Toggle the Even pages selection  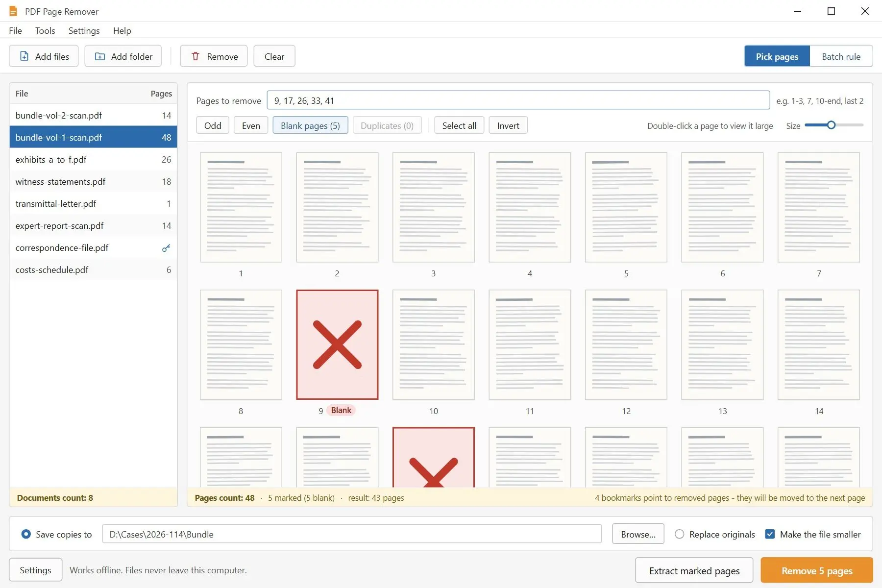[251, 125]
